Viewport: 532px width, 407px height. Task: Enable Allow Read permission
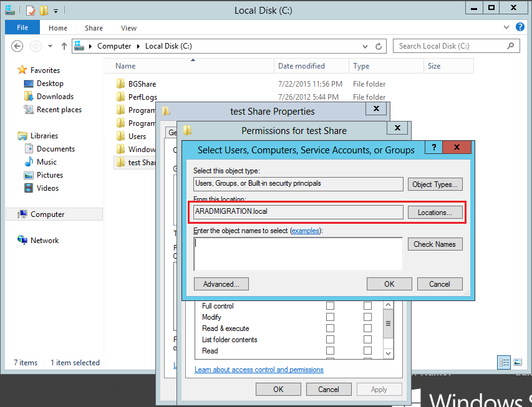click(x=330, y=350)
